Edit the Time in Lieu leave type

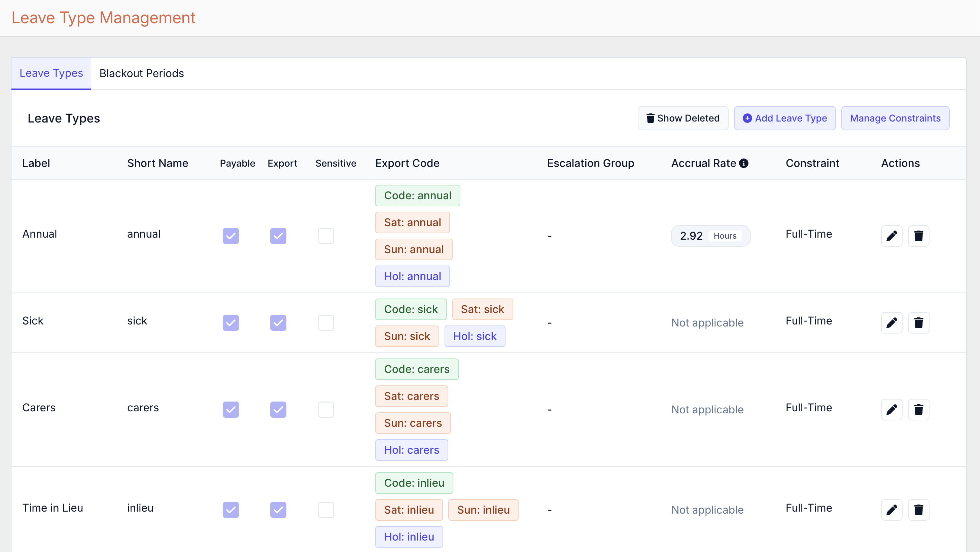891,510
